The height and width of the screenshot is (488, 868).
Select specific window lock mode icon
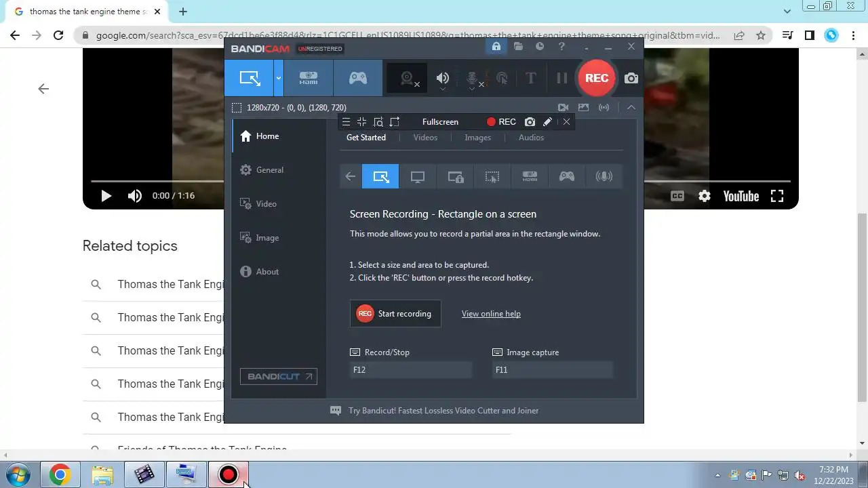[x=455, y=176]
